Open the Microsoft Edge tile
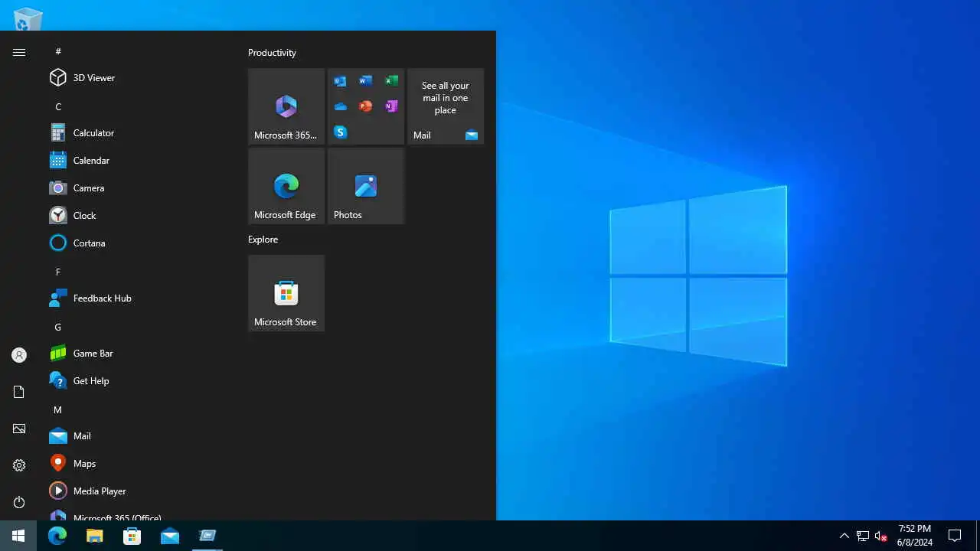 (x=286, y=186)
